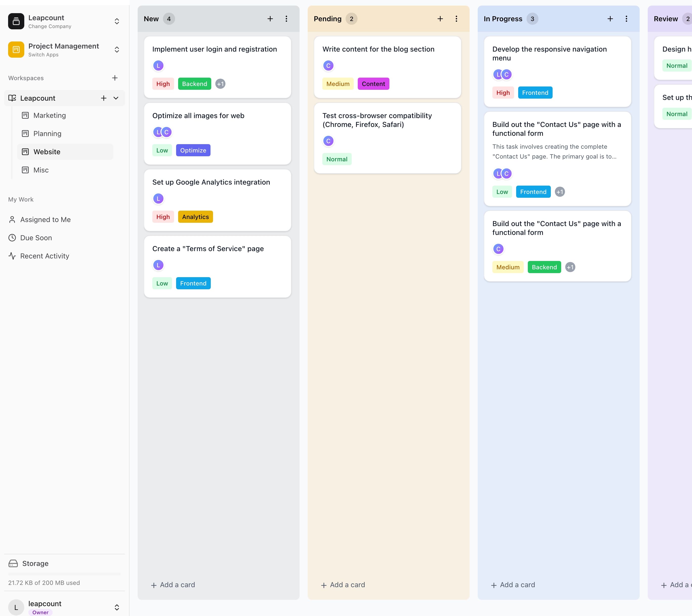Expand the Change Company switcher

click(x=117, y=21)
